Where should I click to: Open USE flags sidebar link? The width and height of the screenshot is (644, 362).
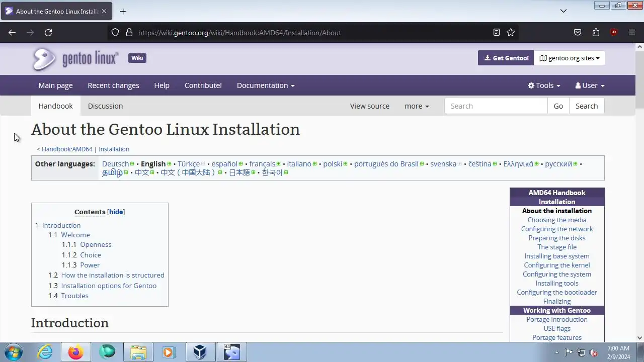coord(557,328)
